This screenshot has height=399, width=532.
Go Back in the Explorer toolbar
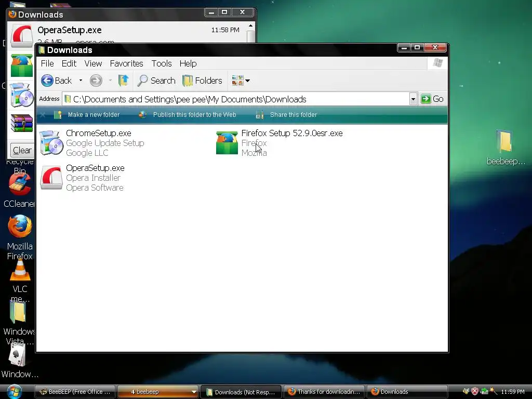[56, 81]
